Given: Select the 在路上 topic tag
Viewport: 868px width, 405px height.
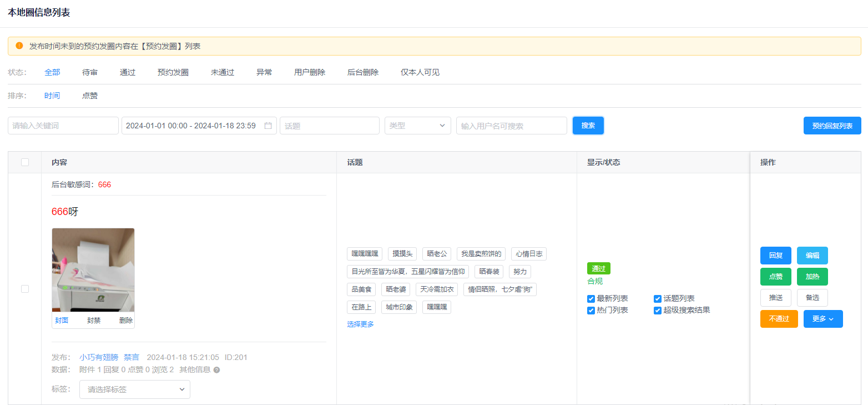Looking at the screenshot, I should (x=361, y=307).
